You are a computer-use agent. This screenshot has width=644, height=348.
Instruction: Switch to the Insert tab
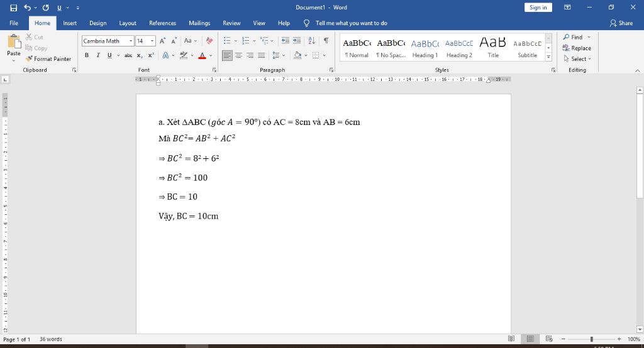(70, 23)
